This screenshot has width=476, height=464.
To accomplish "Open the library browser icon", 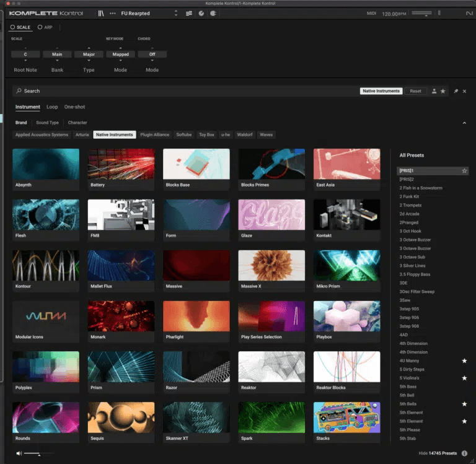I will [x=101, y=14].
